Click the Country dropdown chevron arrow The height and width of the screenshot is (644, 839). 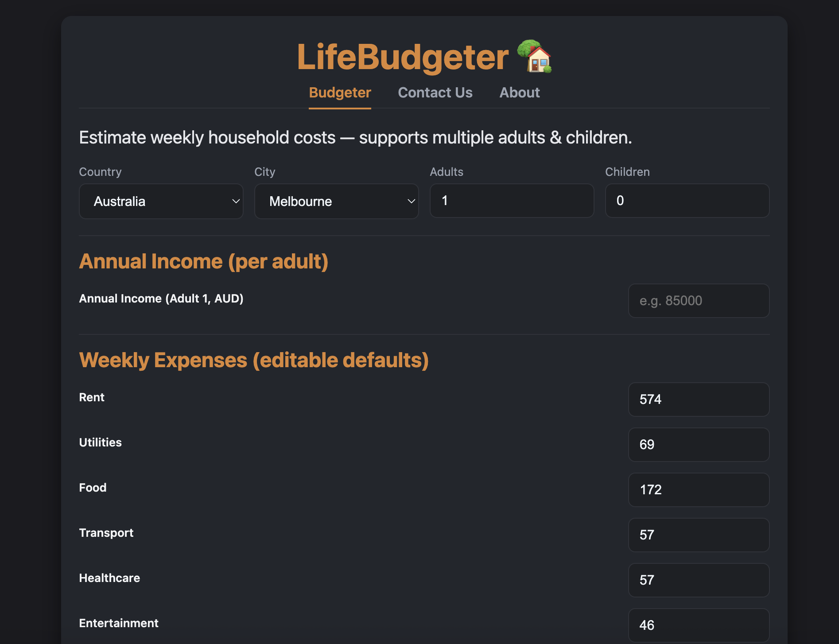point(236,202)
